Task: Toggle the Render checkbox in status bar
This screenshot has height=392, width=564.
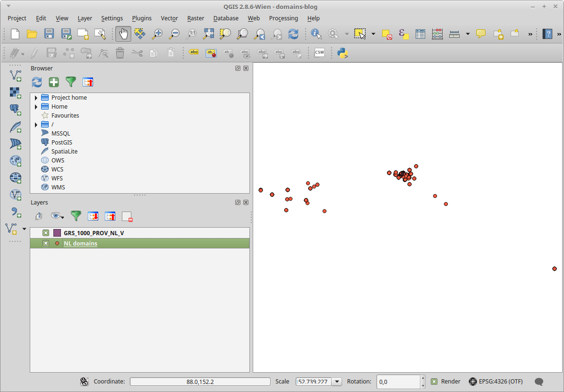Action: 434,382
